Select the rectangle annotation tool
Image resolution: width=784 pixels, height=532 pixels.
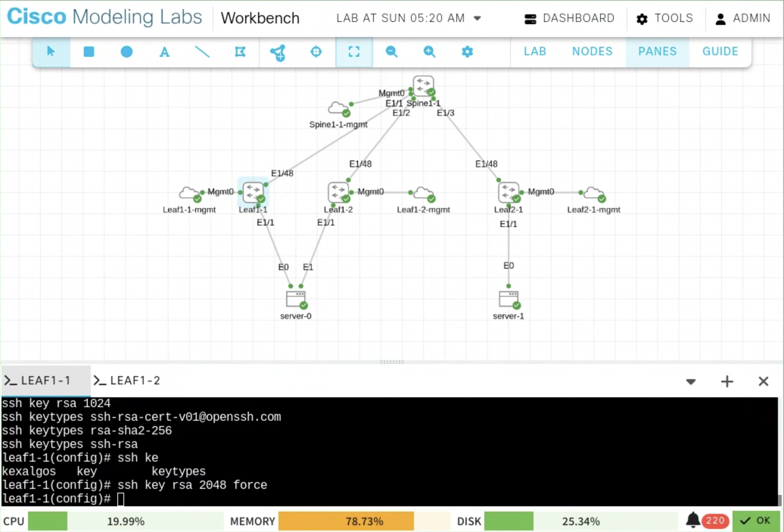[x=89, y=51]
